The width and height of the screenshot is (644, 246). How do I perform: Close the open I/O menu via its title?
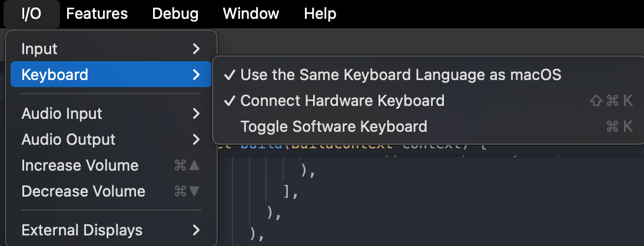(31, 14)
